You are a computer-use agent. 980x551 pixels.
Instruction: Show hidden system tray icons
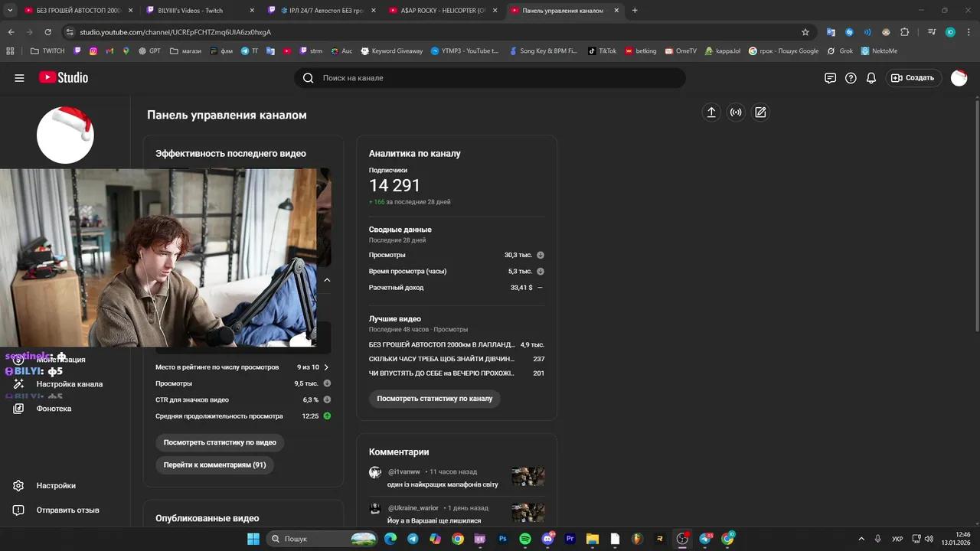coord(861,539)
